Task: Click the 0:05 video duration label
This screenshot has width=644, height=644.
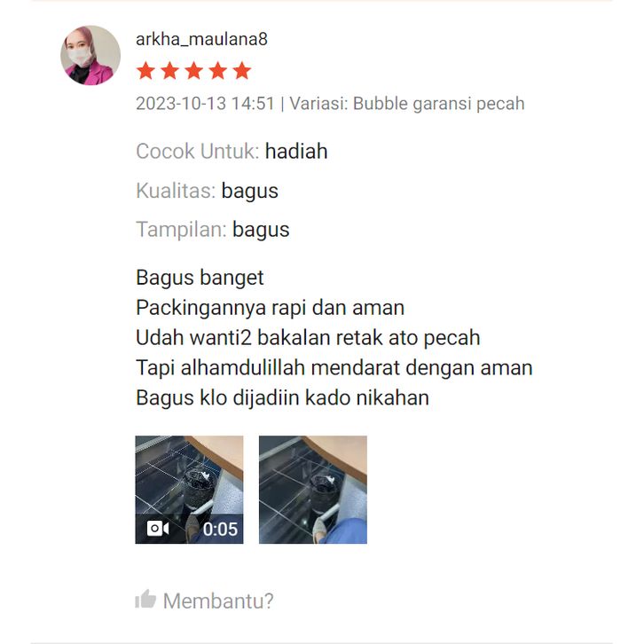Action: [220, 529]
